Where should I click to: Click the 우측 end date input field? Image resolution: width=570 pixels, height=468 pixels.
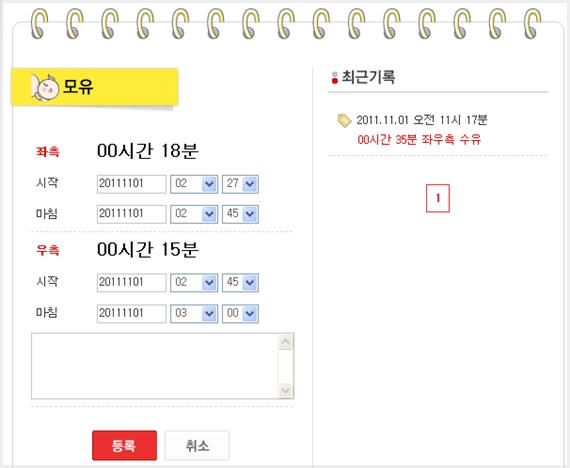coord(132,313)
